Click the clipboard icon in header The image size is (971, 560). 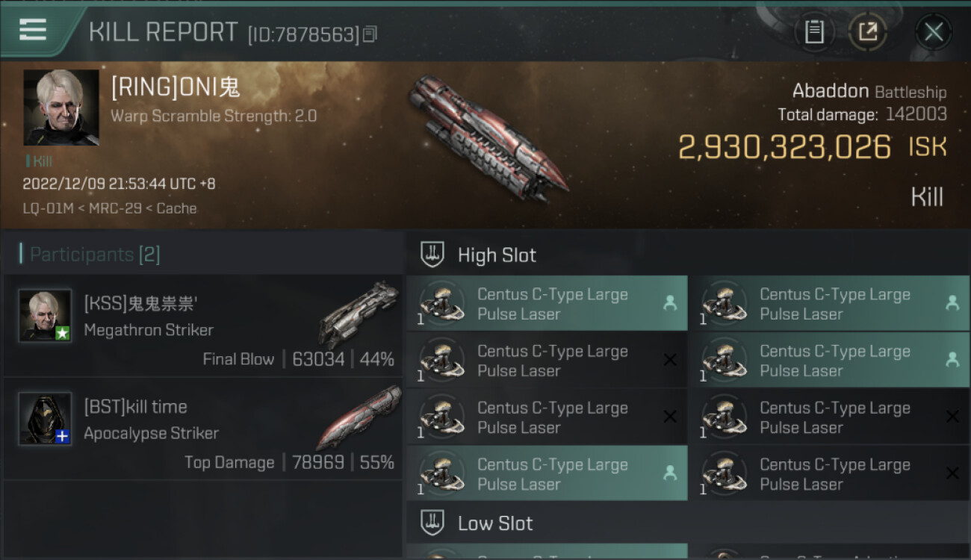[814, 32]
